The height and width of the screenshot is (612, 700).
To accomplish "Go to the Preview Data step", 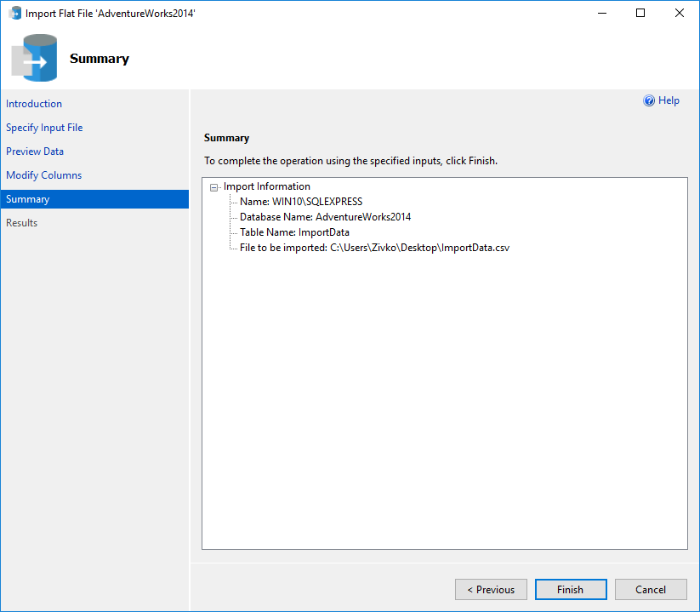I will pos(35,151).
